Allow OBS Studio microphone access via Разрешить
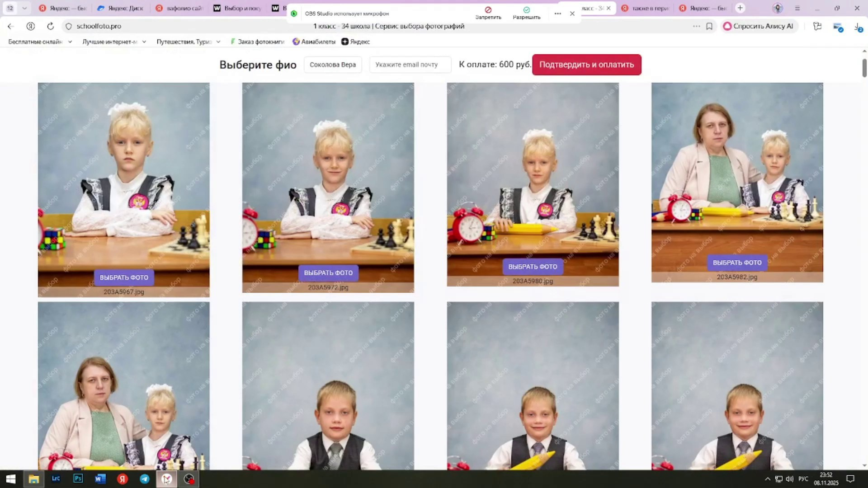Viewport: 868px width, 488px height. click(526, 14)
